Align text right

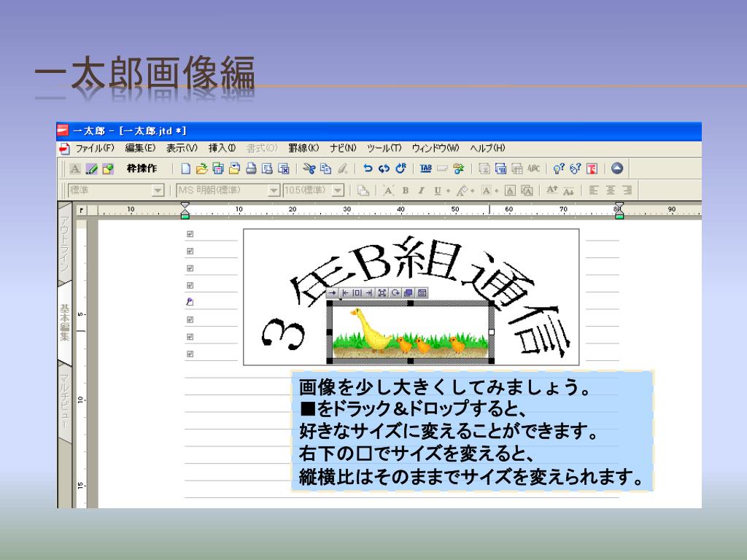(x=627, y=190)
